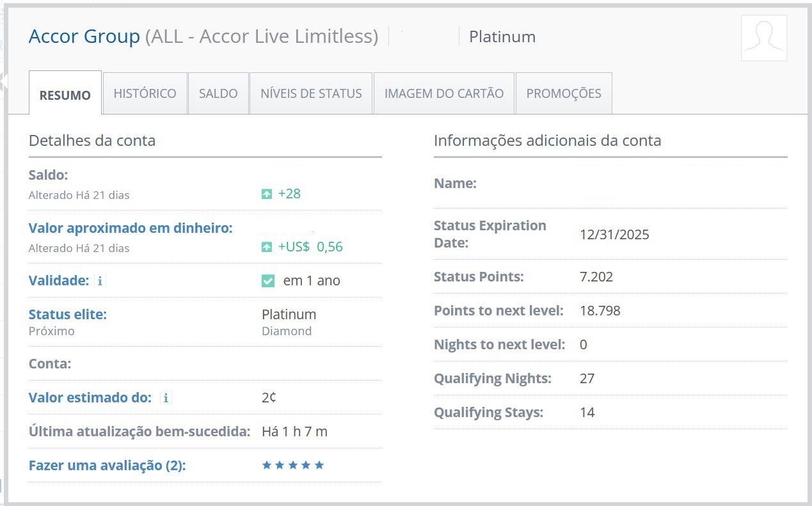This screenshot has width=812, height=506.
Task: Open the SALDO tab
Action: pyautogui.click(x=218, y=93)
